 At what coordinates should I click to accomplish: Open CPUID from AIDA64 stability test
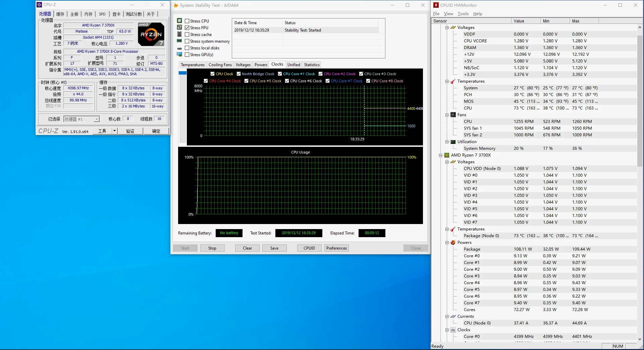pos(309,248)
